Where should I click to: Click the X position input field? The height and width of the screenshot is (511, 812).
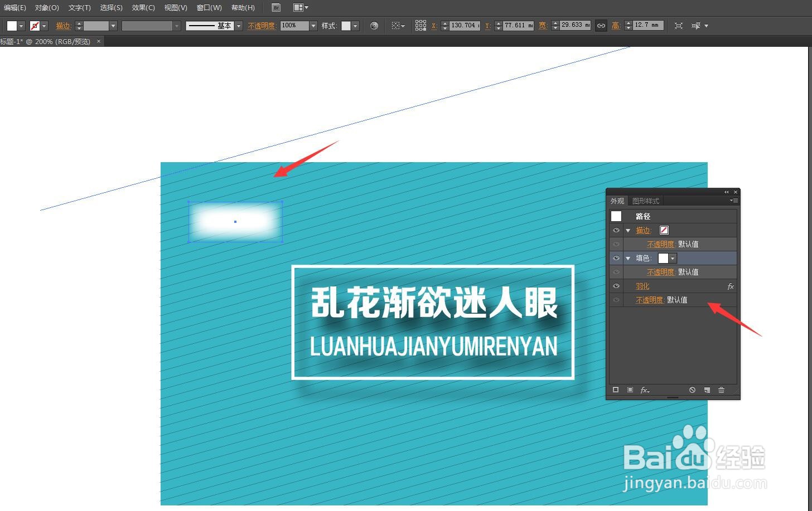point(464,25)
